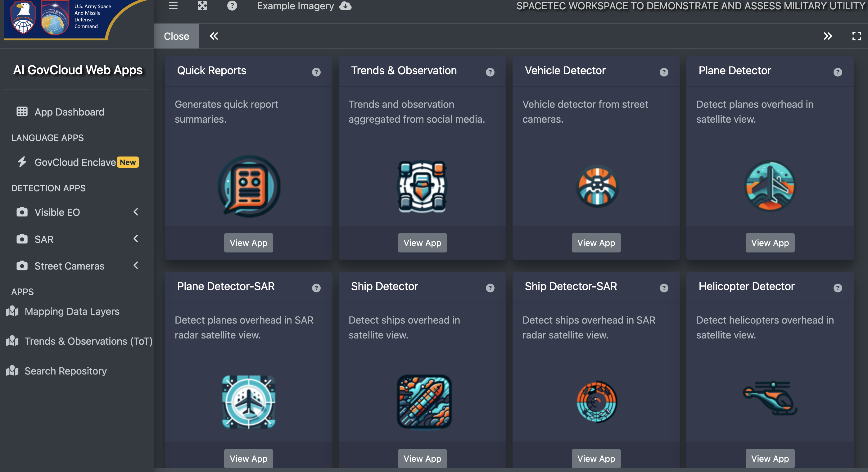Viewport: 868px width, 472px height.
Task: View the Plane Detector-SAR app
Action: pyautogui.click(x=249, y=459)
